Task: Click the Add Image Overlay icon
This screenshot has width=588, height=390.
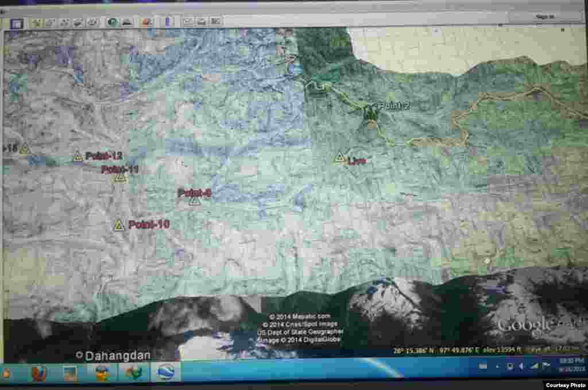Action: tap(78, 23)
